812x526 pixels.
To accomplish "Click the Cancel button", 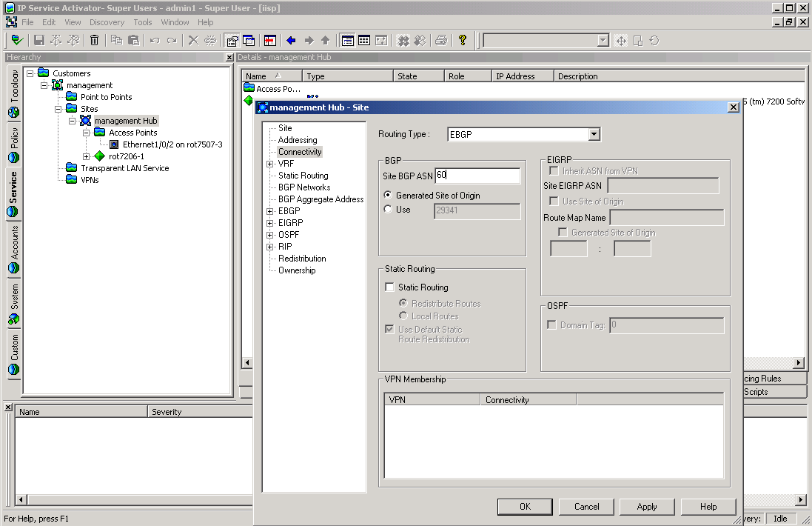I will pyautogui.click(x=587, y=507).
